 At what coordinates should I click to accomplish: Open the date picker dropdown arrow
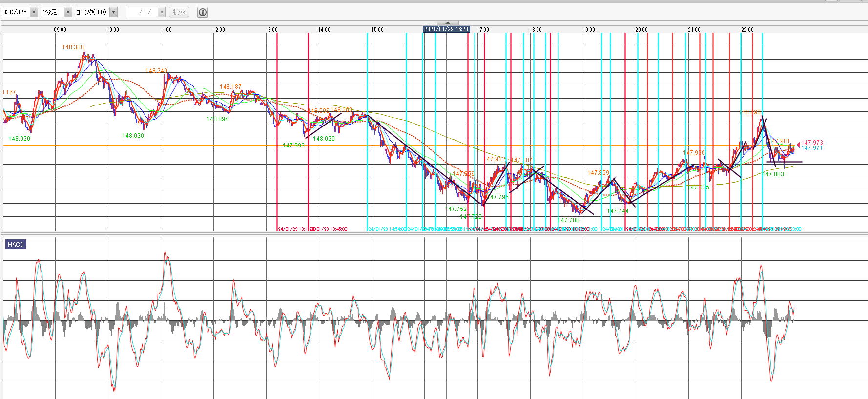[x=162, y=12]
